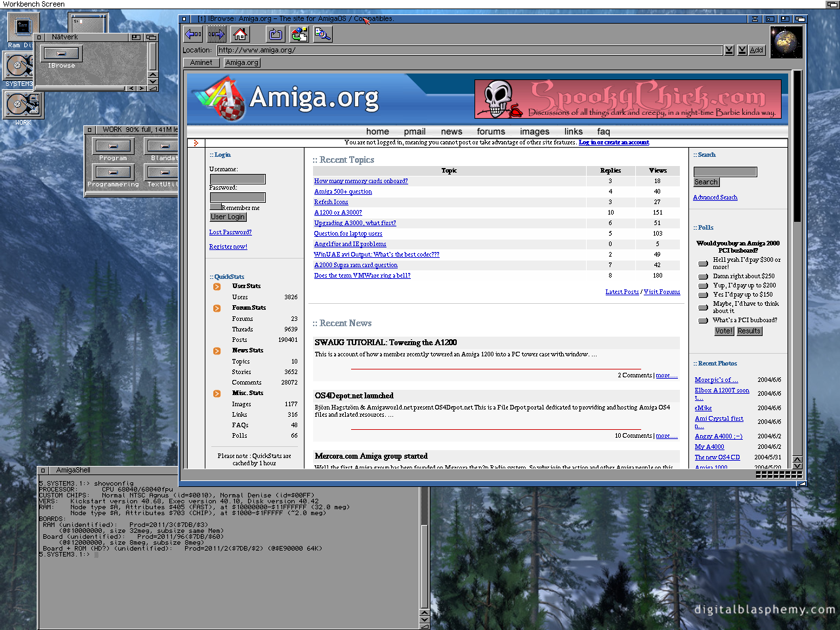The image size is (840, 630).
Task: Click the Nätverk window vertical scrollbar
Action: click(x=153, y=57)
